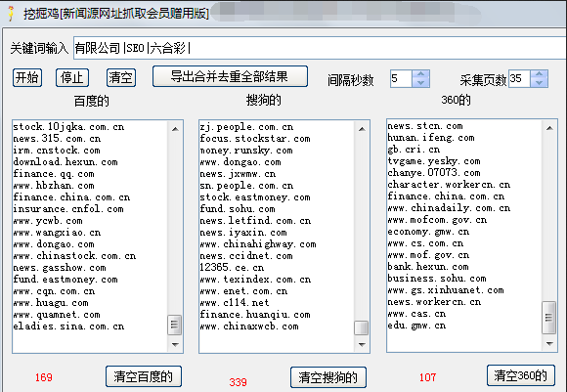The image size is (567, 392).
Task: Select fund.eastmoney.com row
Action: (65, 280)
